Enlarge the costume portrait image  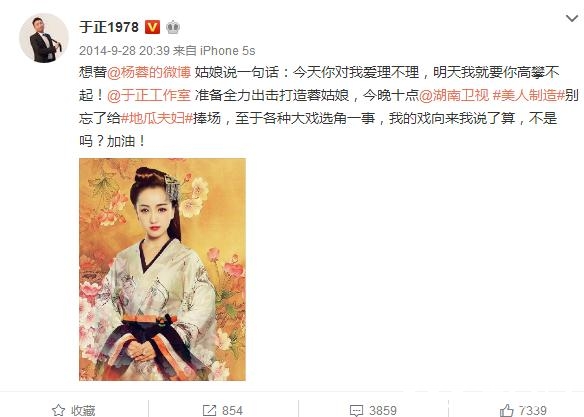pyautogui.click(x=162, y=269)
